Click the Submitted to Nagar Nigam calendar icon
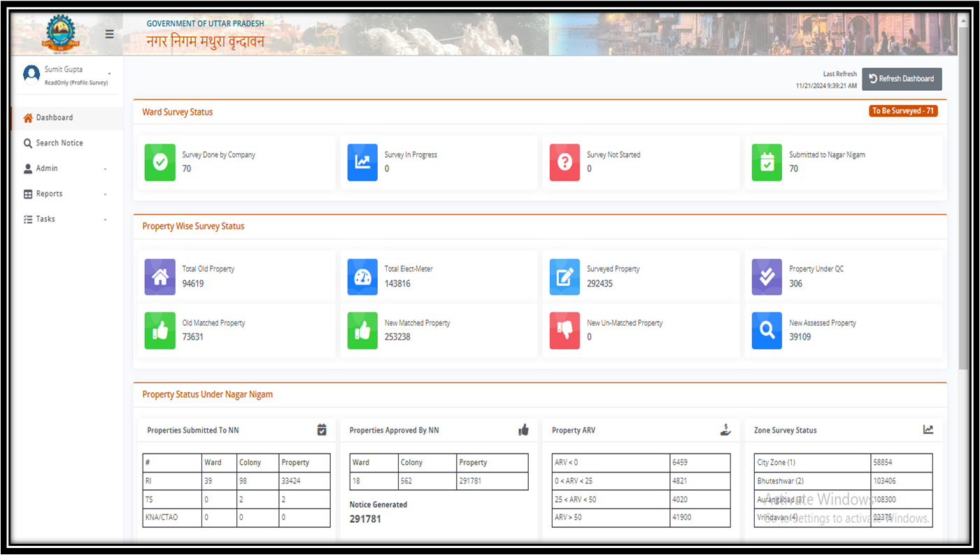This screenshot has width=980, height=555. click(767, 162)
